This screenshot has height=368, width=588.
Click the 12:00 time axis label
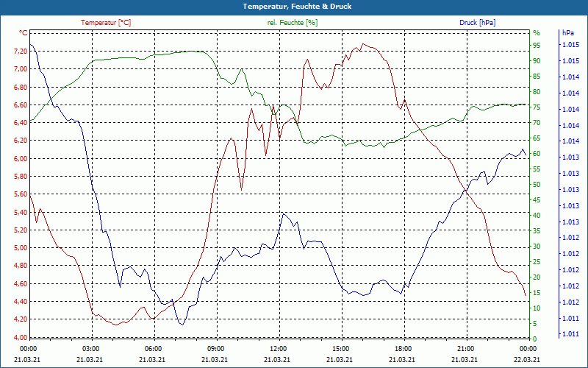pos(278,348)
